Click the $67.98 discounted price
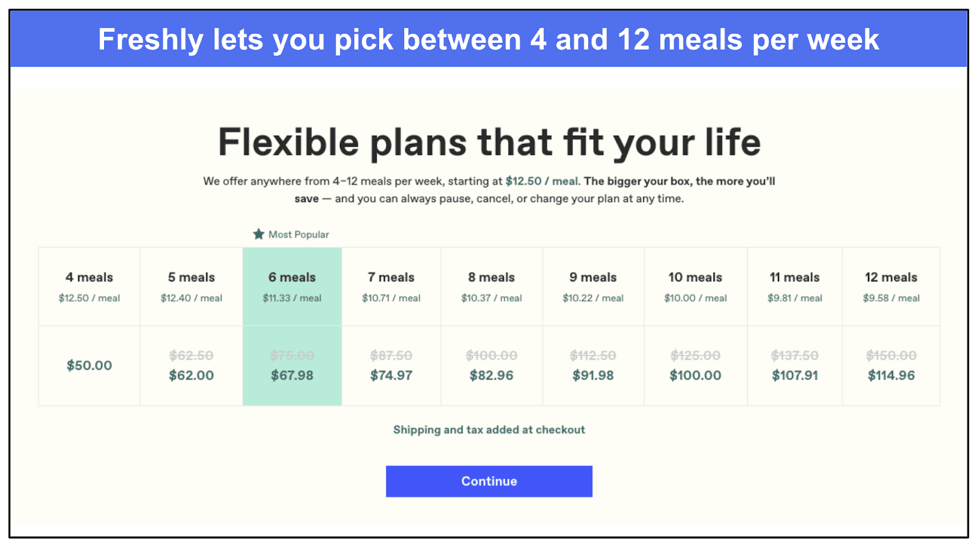Viewport: 980px width, 551px height. 292,375
